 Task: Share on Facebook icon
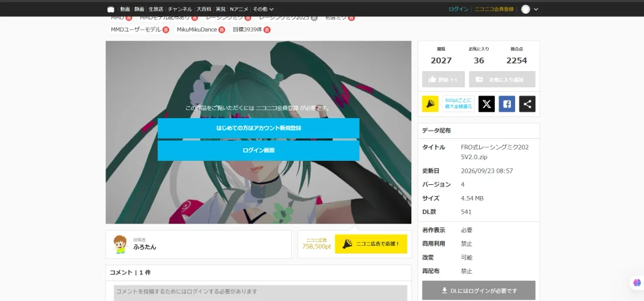tap(507, 104)
